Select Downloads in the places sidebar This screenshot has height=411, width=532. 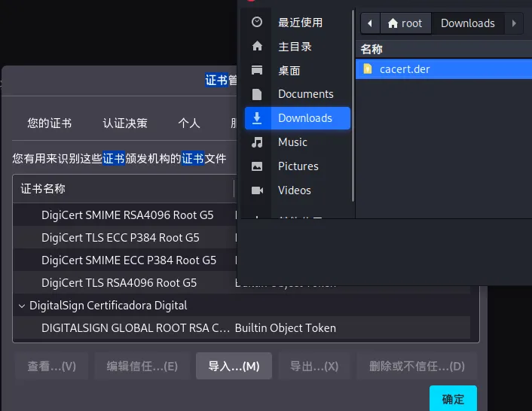[x=298, y=118]
